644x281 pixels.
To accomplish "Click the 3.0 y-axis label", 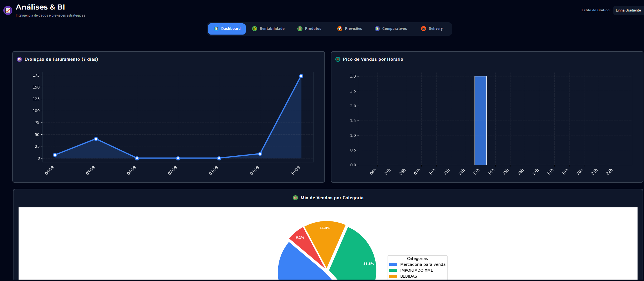I will coord(353,76).
